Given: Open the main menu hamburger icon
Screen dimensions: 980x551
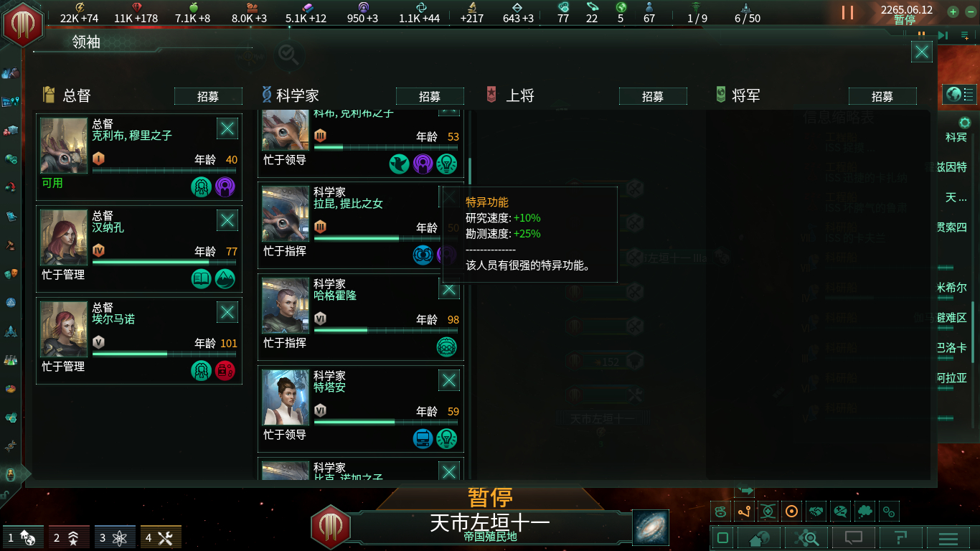Looking at the screenshot, I should pyautogui.click(x=948, y=537).
